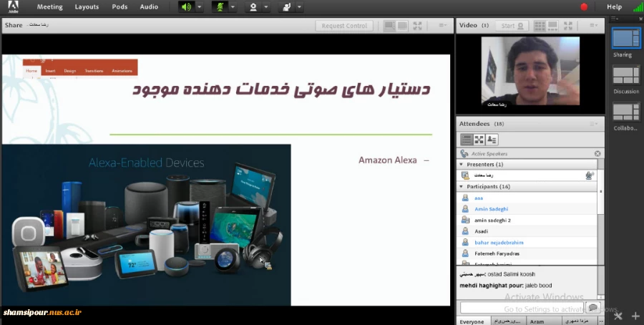Click the send chat message icon
This screenshot has height=325, width=644.
pyautogui.click(x=592, y=308)
